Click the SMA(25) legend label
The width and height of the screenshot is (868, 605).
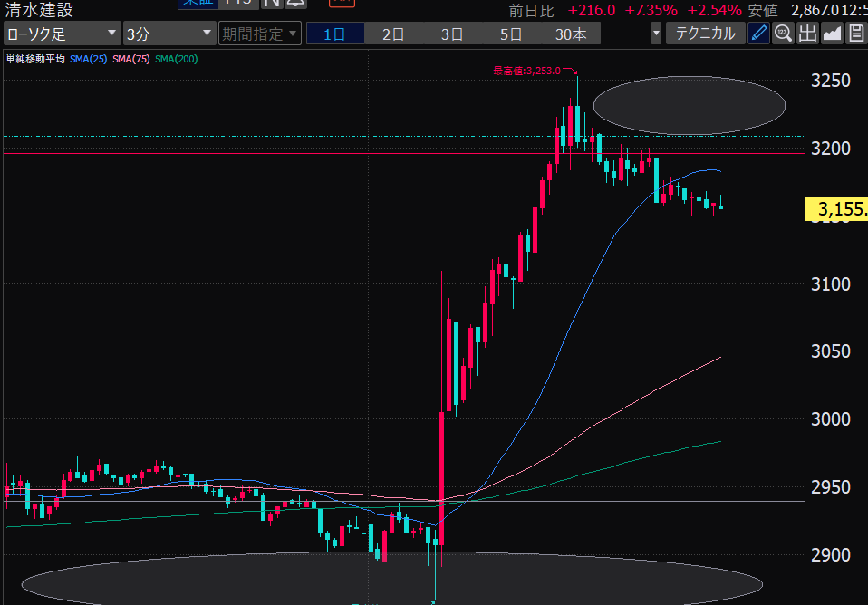tap(88, 59)
